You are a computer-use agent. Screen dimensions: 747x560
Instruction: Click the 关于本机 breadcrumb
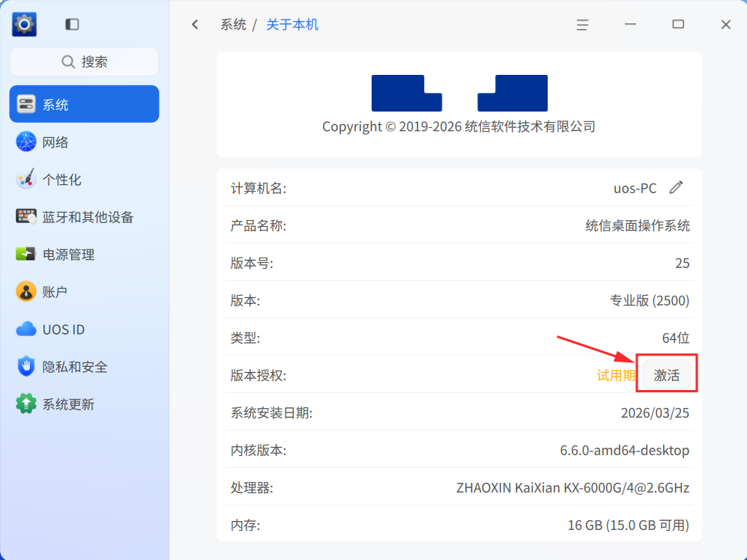point(292,24)
